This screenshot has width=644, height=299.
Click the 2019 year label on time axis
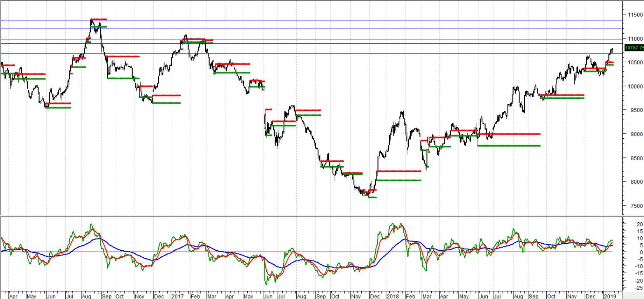(609, 296)
